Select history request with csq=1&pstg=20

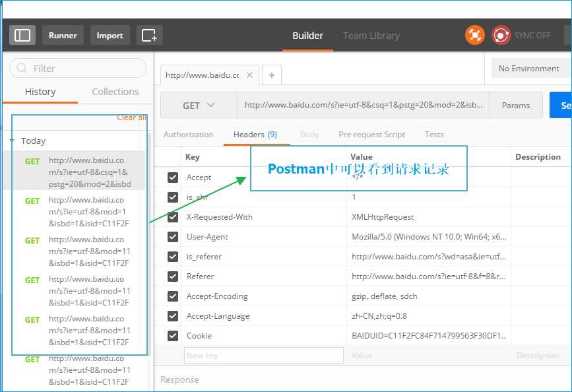tap(74, 172)
